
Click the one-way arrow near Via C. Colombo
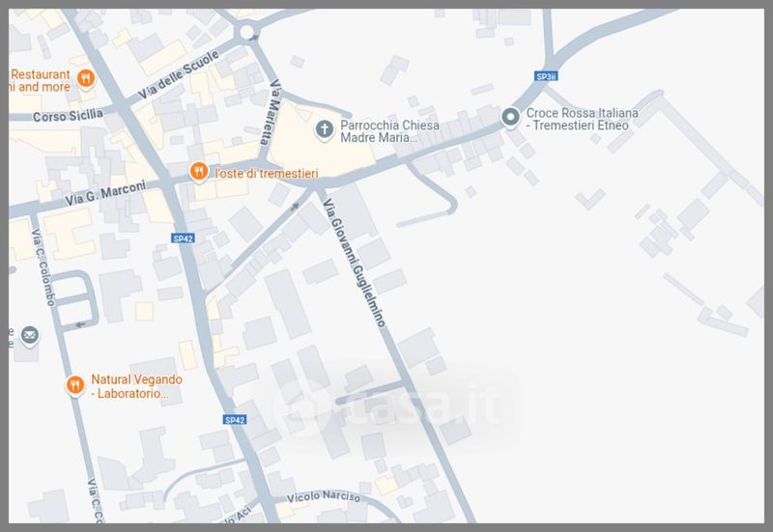pos(80,324)
